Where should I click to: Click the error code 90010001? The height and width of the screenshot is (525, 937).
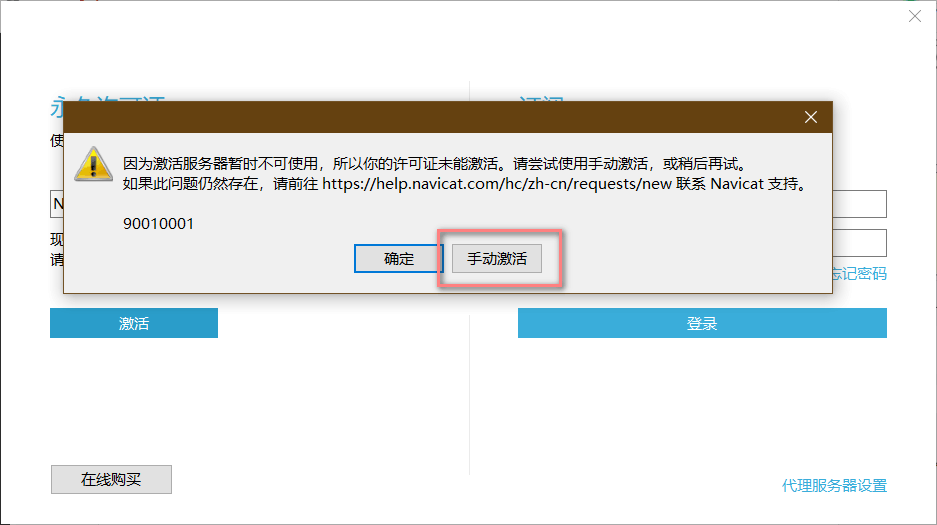pyautogui.click(x=158, y=223)
